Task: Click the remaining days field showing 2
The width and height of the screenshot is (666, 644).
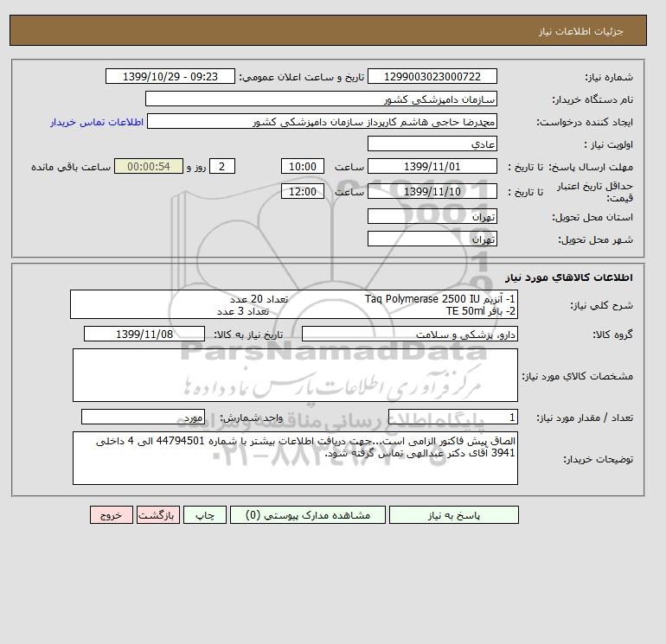Action: (x=222, y=167)
